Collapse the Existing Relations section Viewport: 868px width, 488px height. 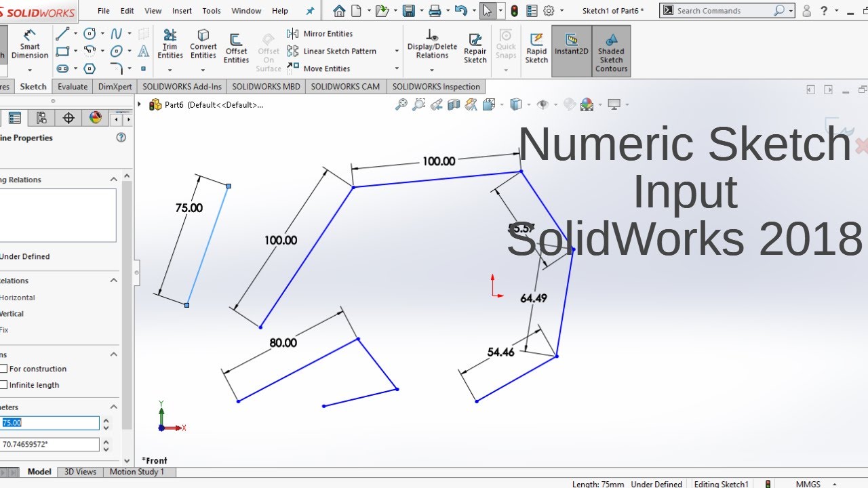point(114,180)
